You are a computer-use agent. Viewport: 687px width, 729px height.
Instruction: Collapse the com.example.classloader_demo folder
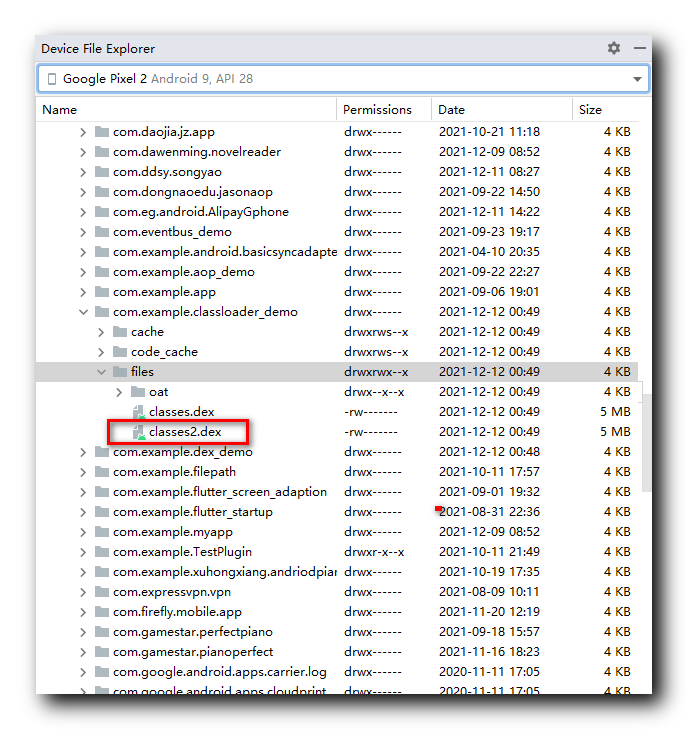(x=83, y=312)
